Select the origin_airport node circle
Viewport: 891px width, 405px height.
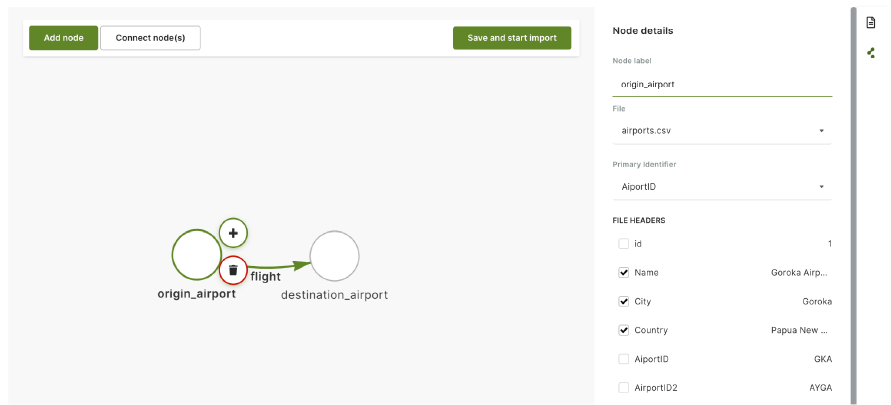coord(196,255)
